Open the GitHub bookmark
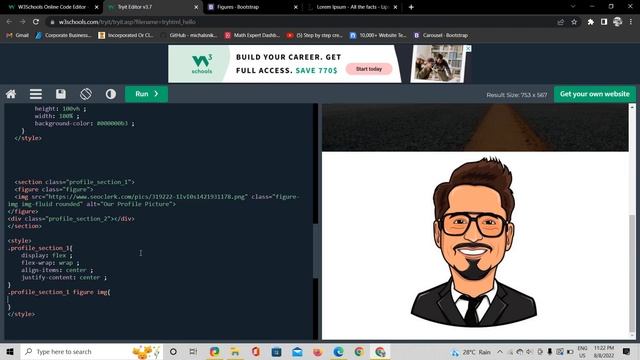 [x=189, y=36]
